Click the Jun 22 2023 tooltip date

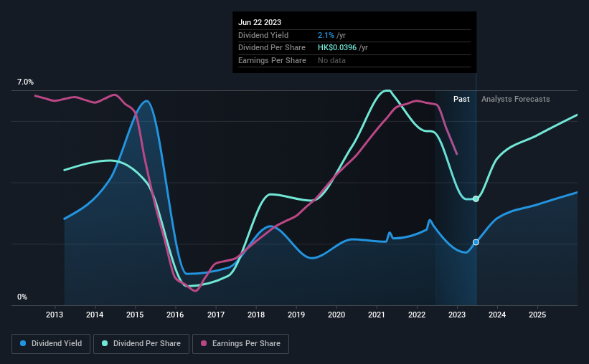click(x=260, y=22)
